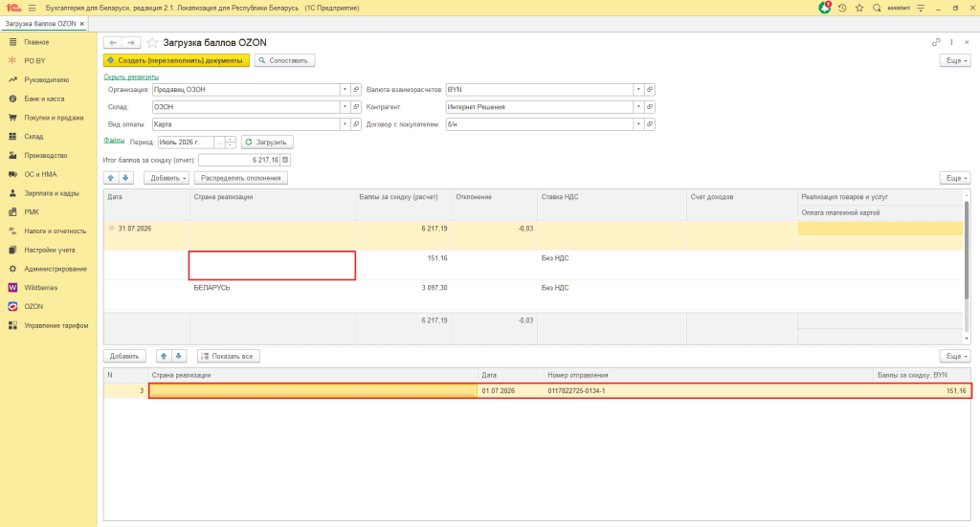Viewport: 980px width, 527px height.
Task: Open history clock icon in title bar
Action: pyautogui.click(x=842, y=8)
